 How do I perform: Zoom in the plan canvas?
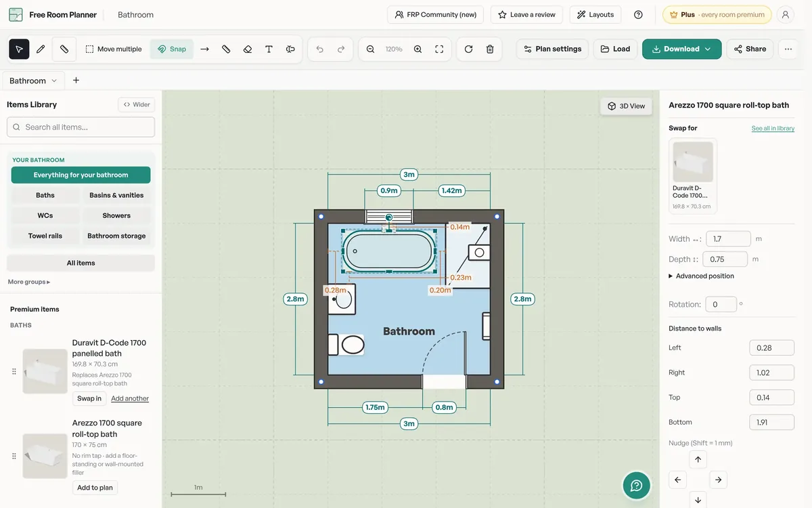click(x=418, y=49)
